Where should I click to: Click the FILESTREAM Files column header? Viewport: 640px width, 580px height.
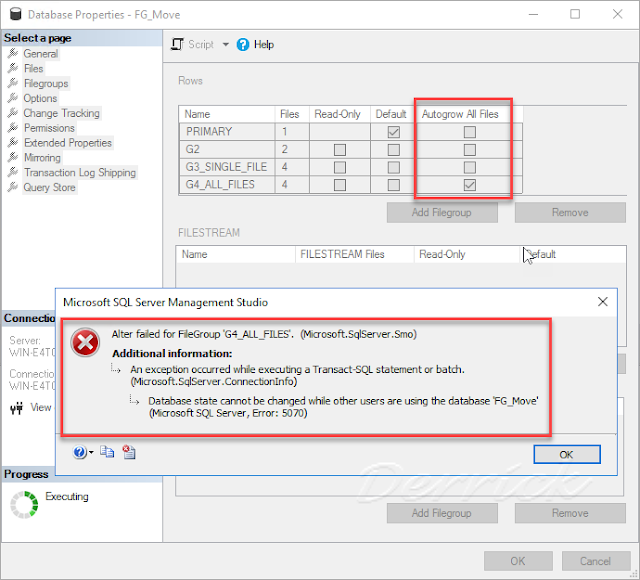(354, 254)
